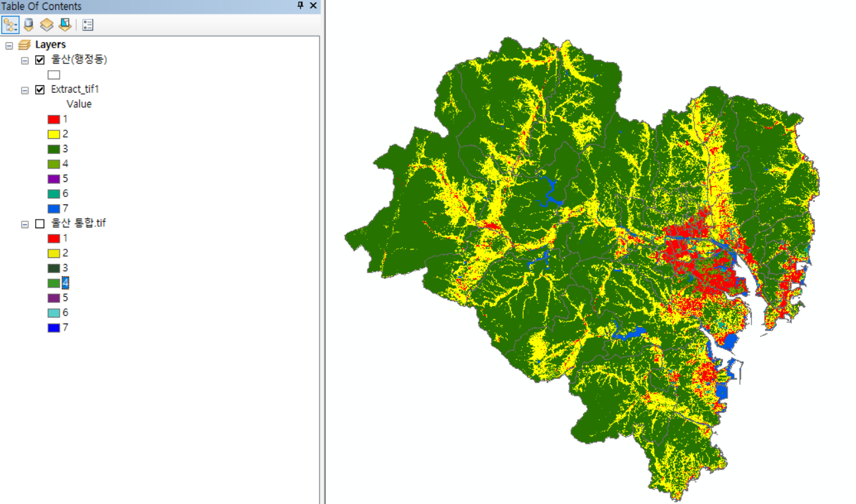Image resolution: width=856 pixels, height=504 pixels.
Task: Click highlighted label 4 under 울산 통합.tif
Action: [66, 283]
